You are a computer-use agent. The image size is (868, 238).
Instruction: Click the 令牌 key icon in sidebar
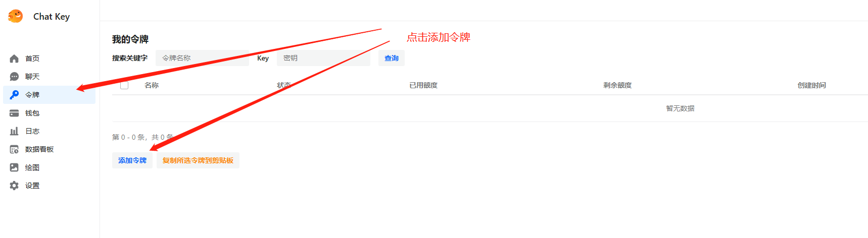pos(14,95)
